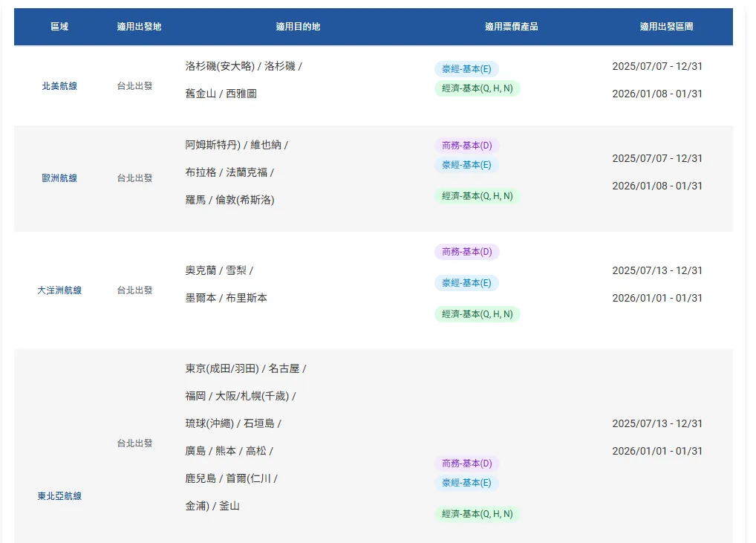Click the 區域 column header

(59, 27)
